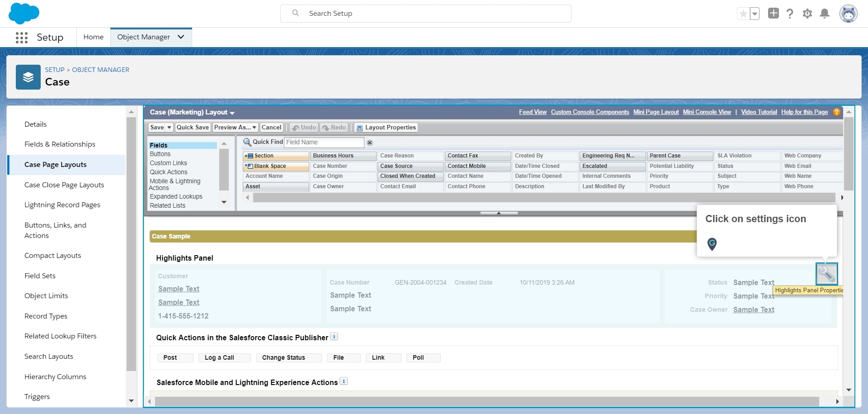Click the Highlights Panel wrench icon
Screen dimensions: 868x414
point(826,274)
